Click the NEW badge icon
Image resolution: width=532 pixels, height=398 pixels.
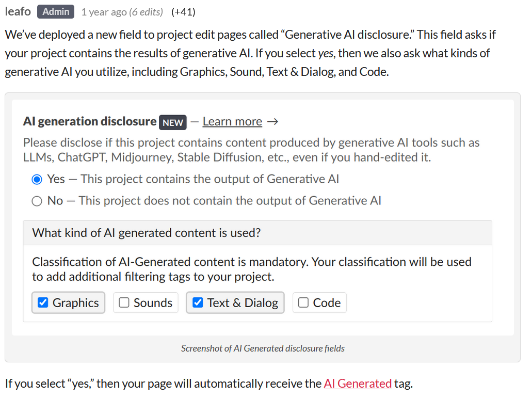click(x=173, y=122)
